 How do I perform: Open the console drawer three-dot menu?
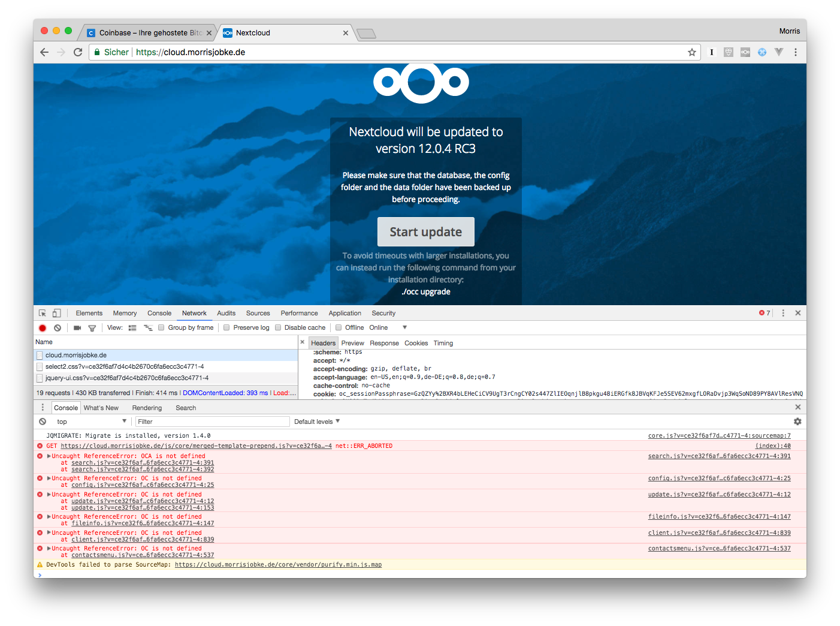(x=43, y=407)
